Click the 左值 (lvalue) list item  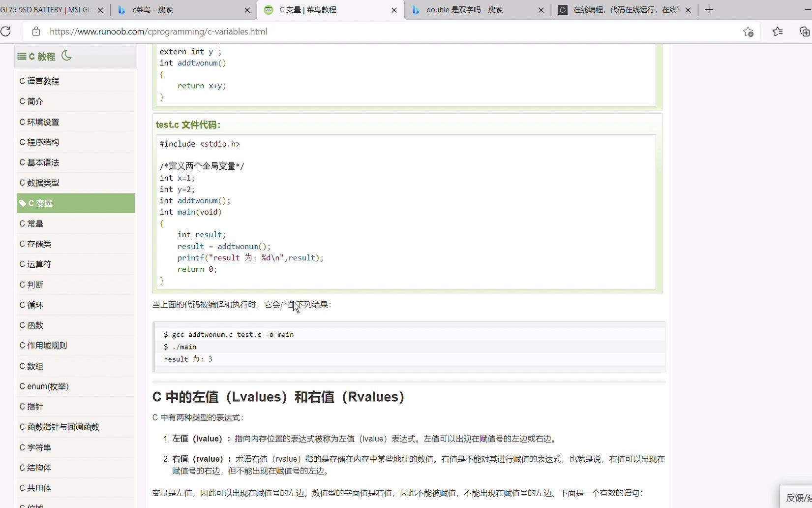[x=364, y=439]
